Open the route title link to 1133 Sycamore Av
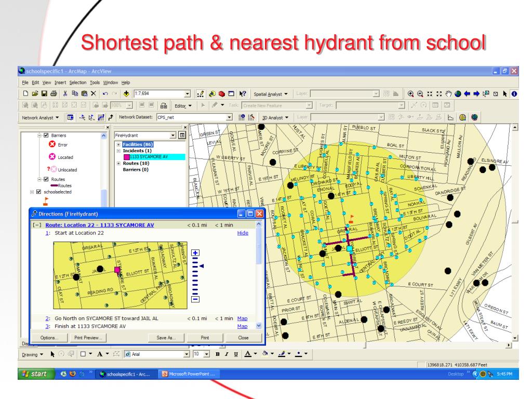Image resolution: width=532 pixels, height=399 pixels. click(100, 225)
